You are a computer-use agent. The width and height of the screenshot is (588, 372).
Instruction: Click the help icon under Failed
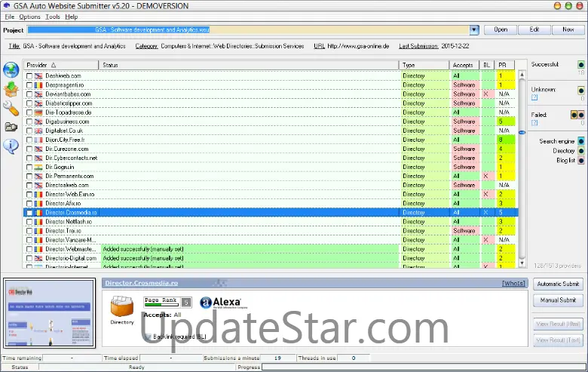534,123
